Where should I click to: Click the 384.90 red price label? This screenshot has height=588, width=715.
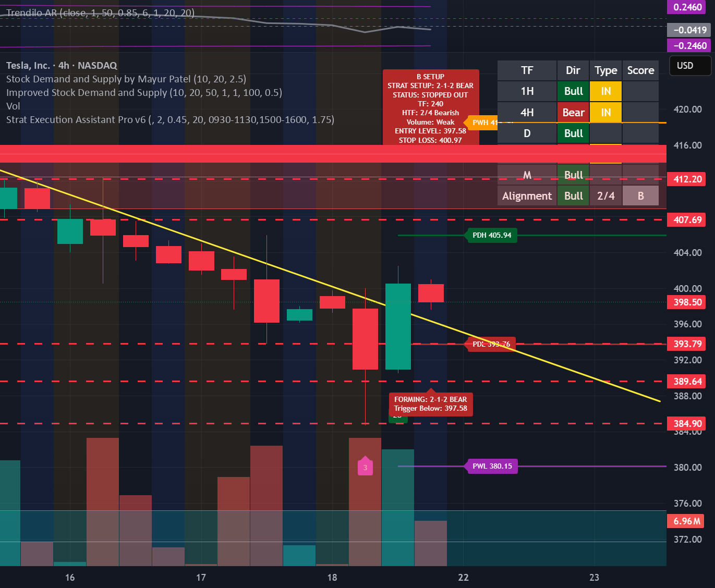tap(687, 424)
